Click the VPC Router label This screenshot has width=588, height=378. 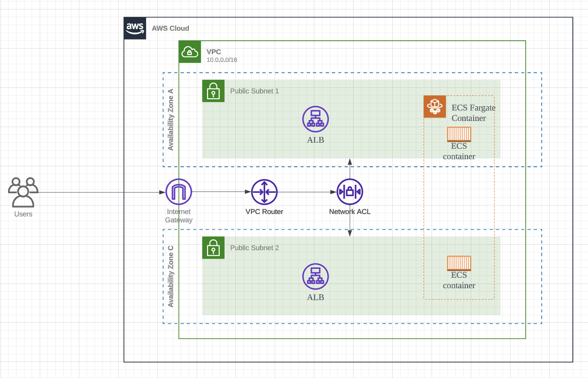click(x=264, y=212)
